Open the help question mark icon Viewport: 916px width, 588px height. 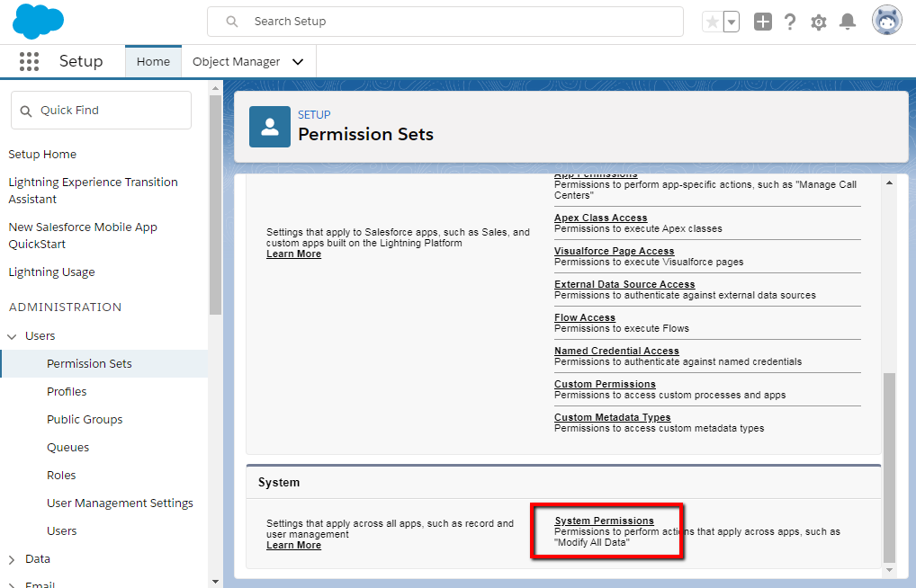coord(790,22)
